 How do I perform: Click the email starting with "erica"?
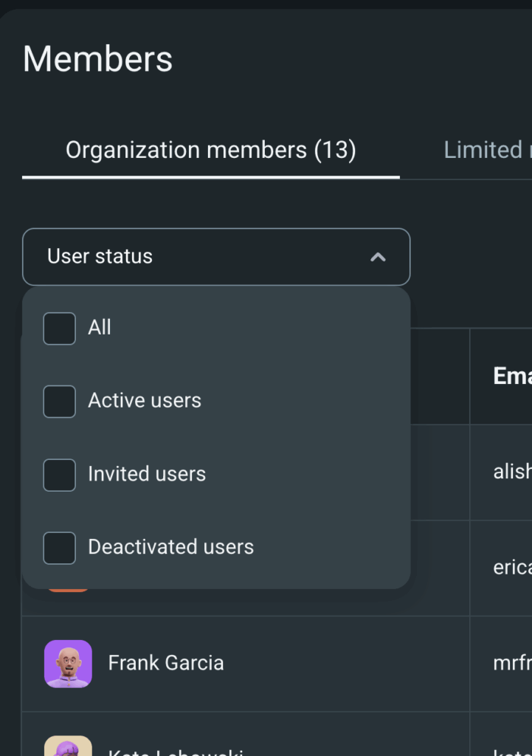click(x=513, y=568)
